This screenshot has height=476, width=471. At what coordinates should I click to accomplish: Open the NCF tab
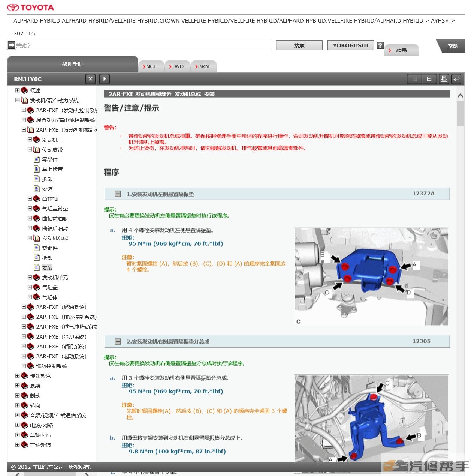pos(151,66)
